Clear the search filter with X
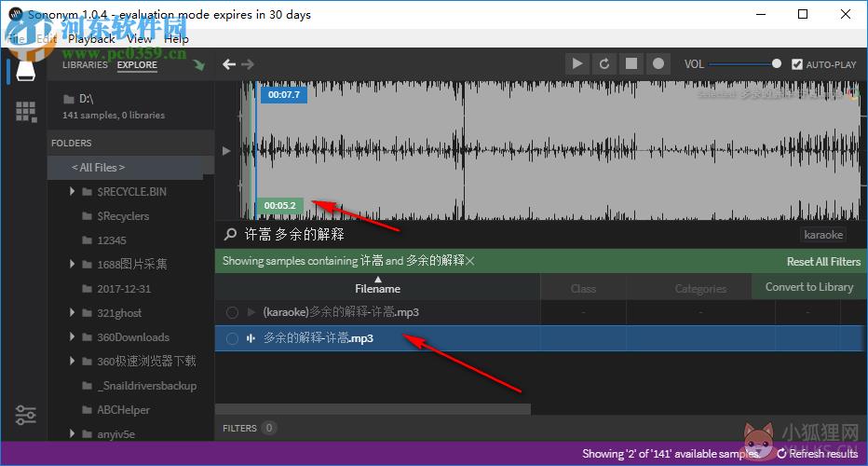 tap(470, 261)
